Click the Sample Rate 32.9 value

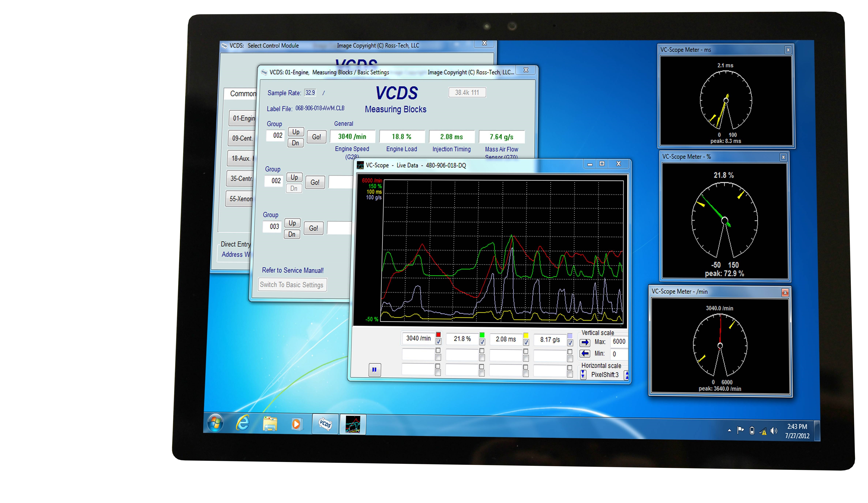click(310, 92)
